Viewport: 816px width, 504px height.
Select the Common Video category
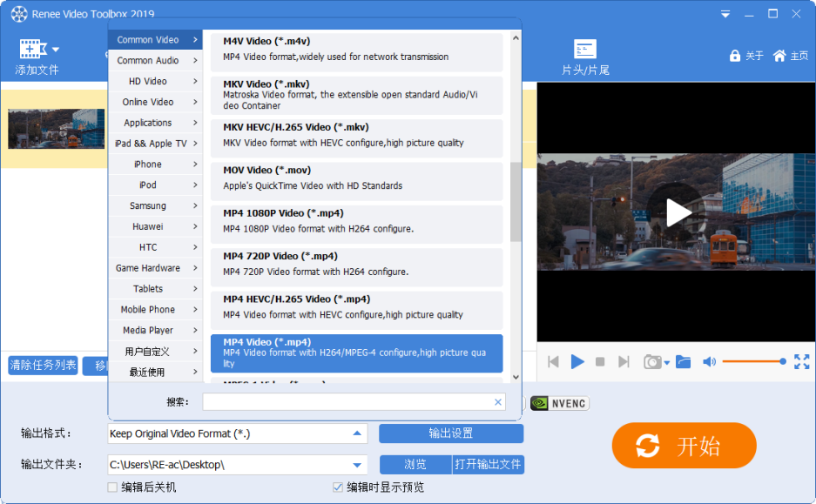point(156,39)
